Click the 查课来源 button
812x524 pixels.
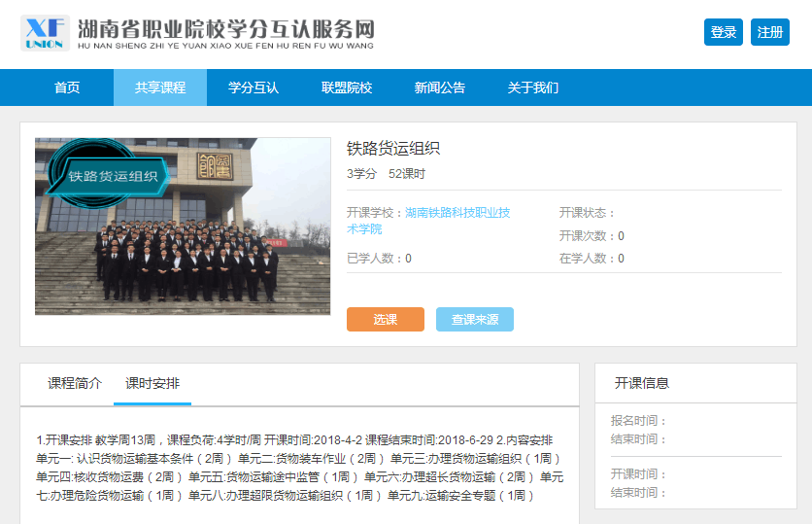tap(475, 319)
